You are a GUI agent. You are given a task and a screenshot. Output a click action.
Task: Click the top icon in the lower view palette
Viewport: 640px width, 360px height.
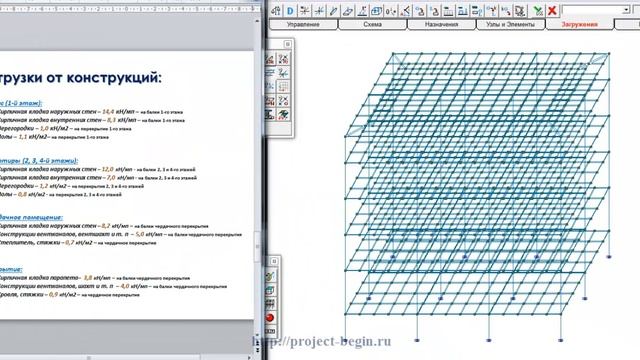click(x=270, y=276)
